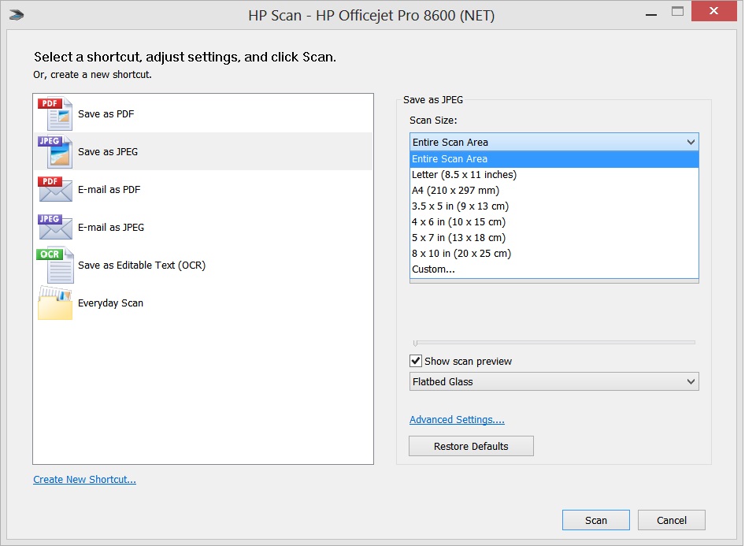The height and width of the screenshot is (546, 756).
Task: Select the E-mail as PDF shortcut label
Action: (109, 190)
